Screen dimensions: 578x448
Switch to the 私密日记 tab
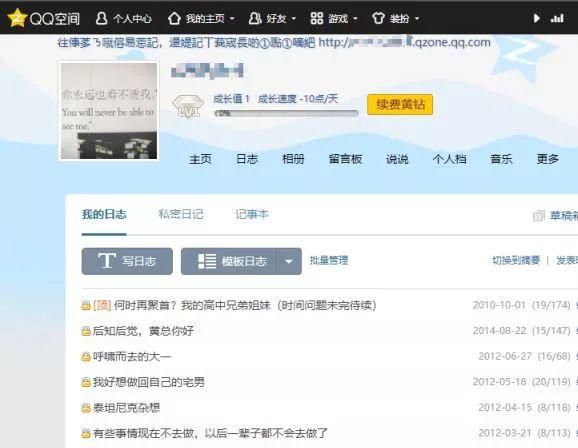181,214
